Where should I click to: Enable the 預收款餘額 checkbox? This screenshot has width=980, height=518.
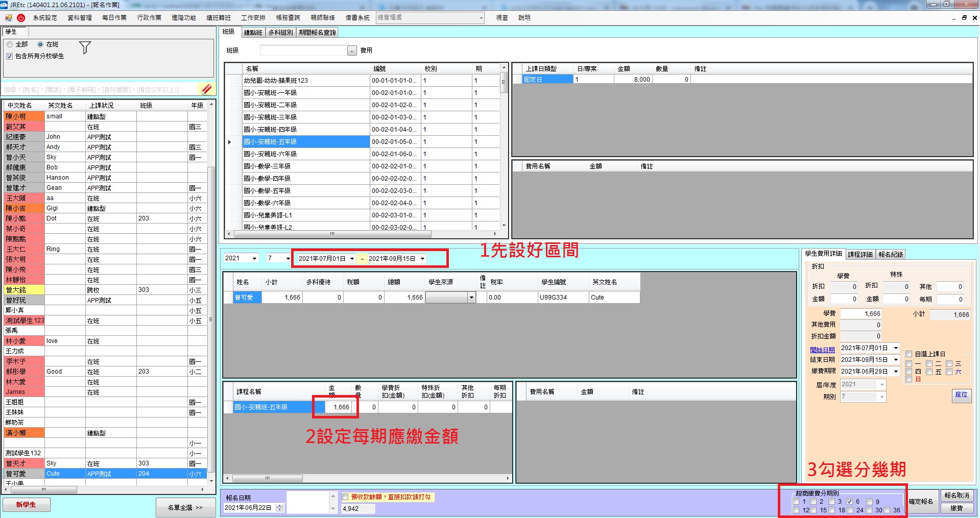345,497
